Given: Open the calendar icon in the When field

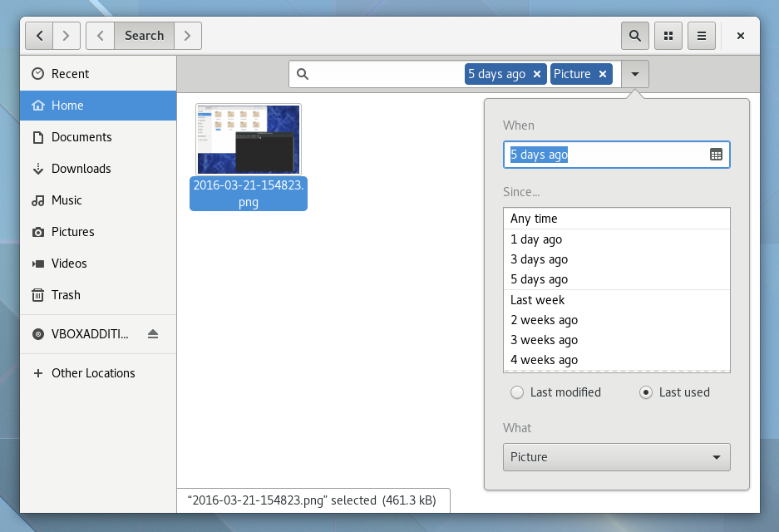Looking at the screenshot, I should (717, 155).
